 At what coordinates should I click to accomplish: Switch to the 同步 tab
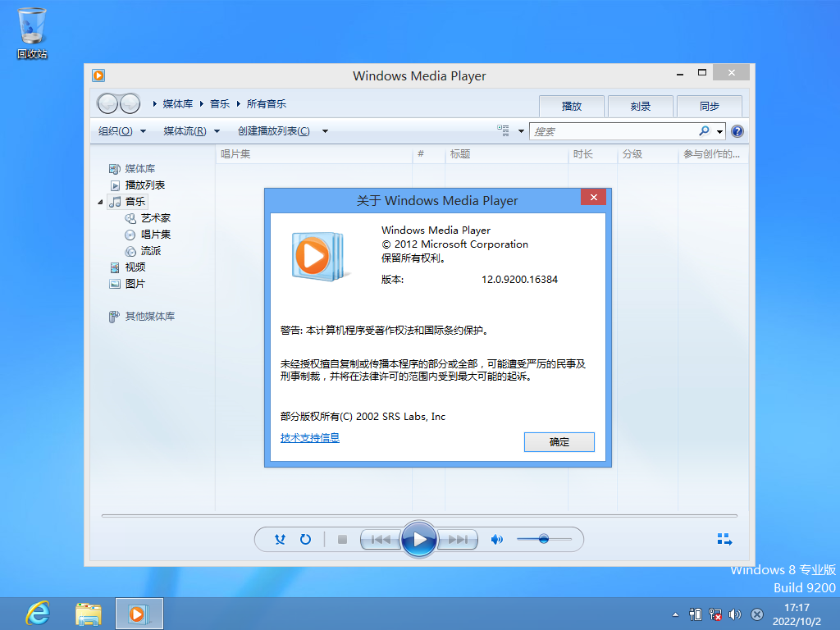coord(709,106)
